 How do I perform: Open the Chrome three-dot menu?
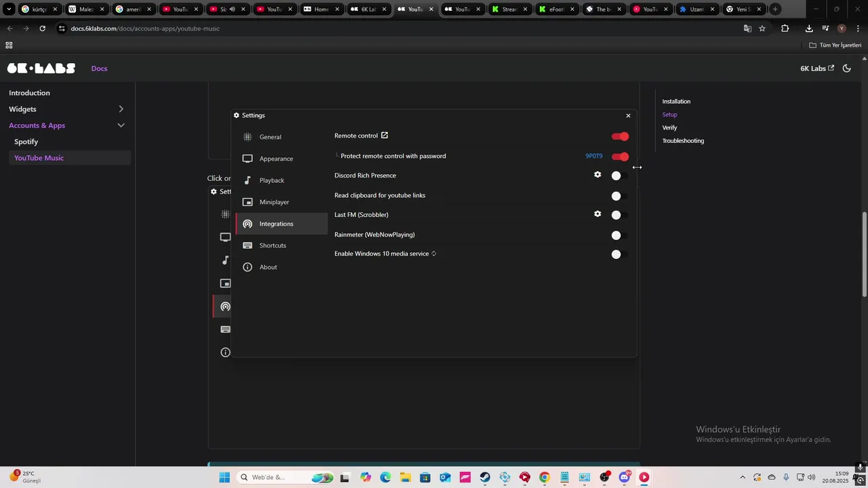858,28
